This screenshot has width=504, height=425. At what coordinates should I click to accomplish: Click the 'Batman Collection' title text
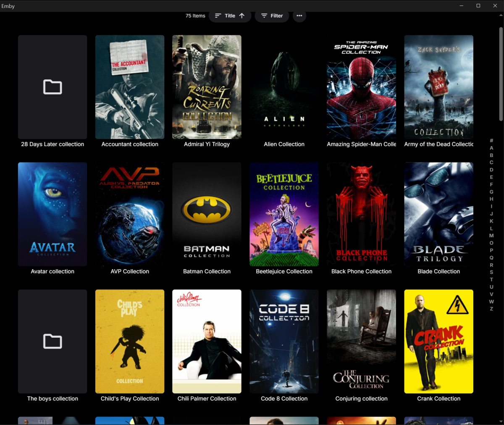[207, 271]
